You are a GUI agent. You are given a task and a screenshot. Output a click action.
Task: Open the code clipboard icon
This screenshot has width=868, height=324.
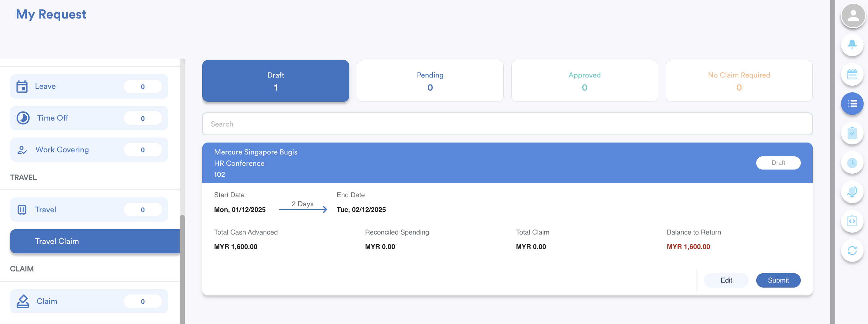click(852, 221)
